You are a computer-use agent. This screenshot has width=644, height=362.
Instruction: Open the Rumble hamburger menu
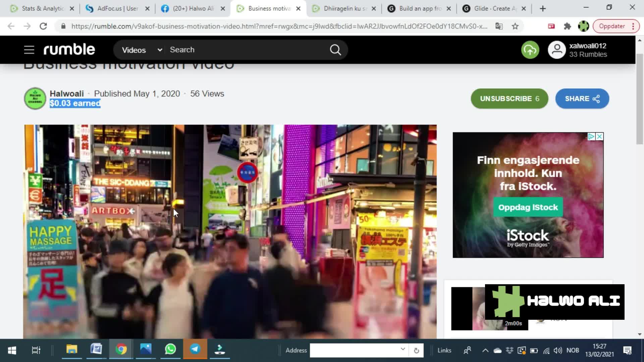[x=29, y=50]
